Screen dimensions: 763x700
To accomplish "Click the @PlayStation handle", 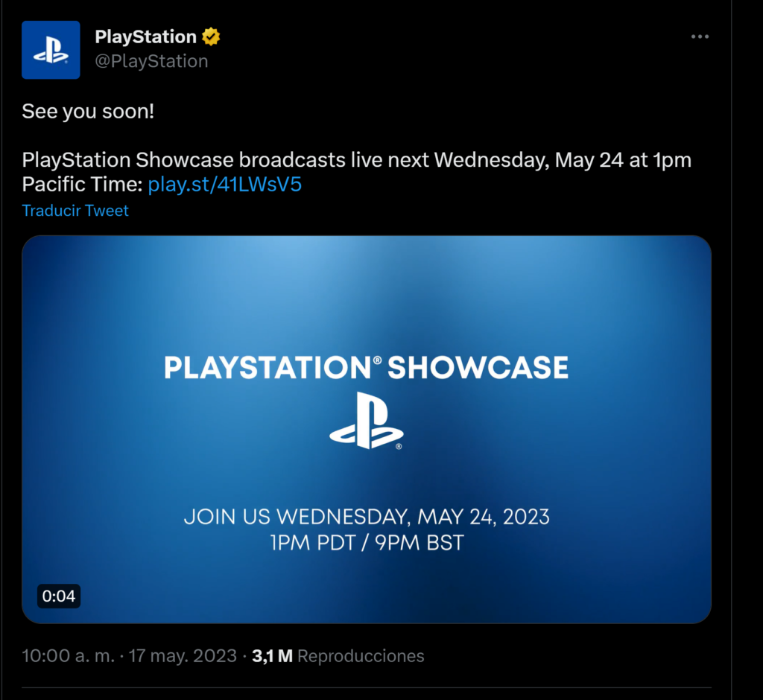I will tap(151, 61).
